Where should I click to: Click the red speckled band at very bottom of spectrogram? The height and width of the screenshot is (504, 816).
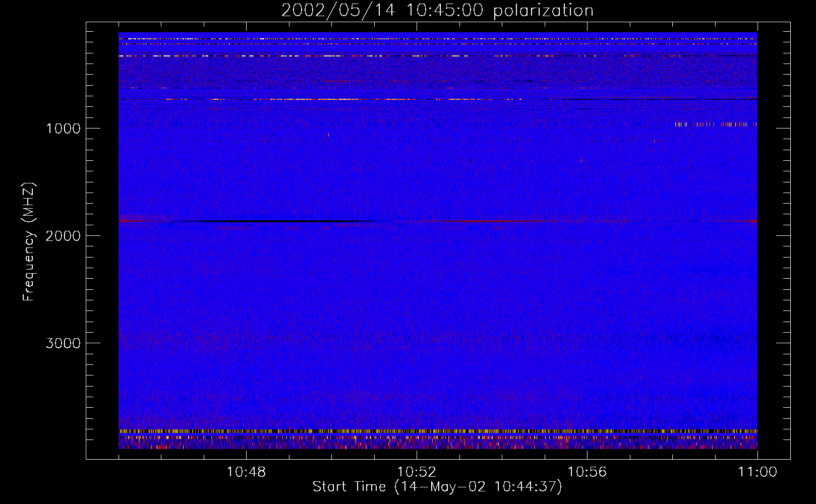point(437,446)
